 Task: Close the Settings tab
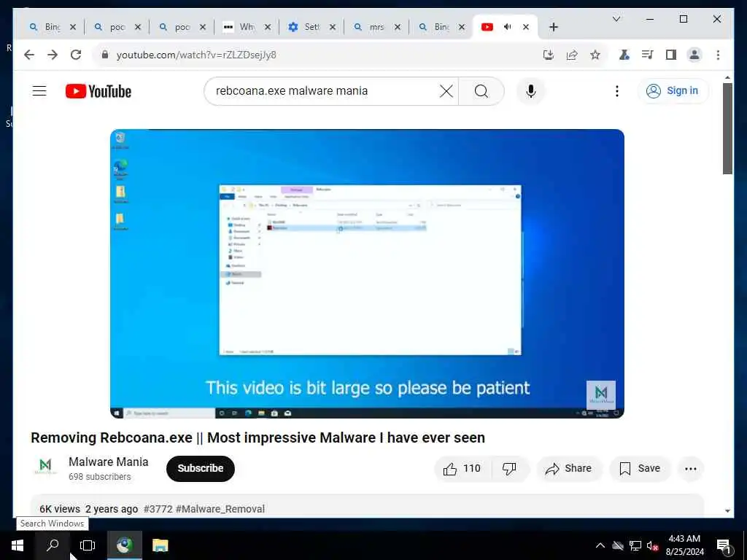click(333, 27)
